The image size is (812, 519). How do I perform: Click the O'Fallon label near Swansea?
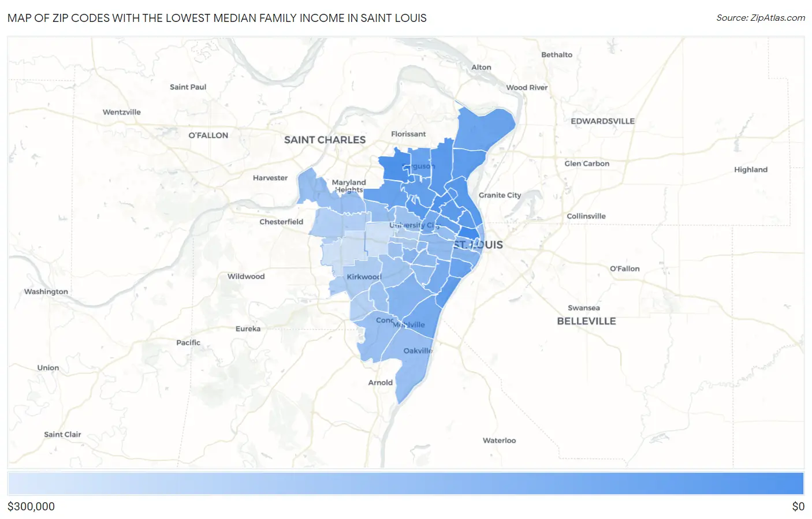tap(625, 268)
